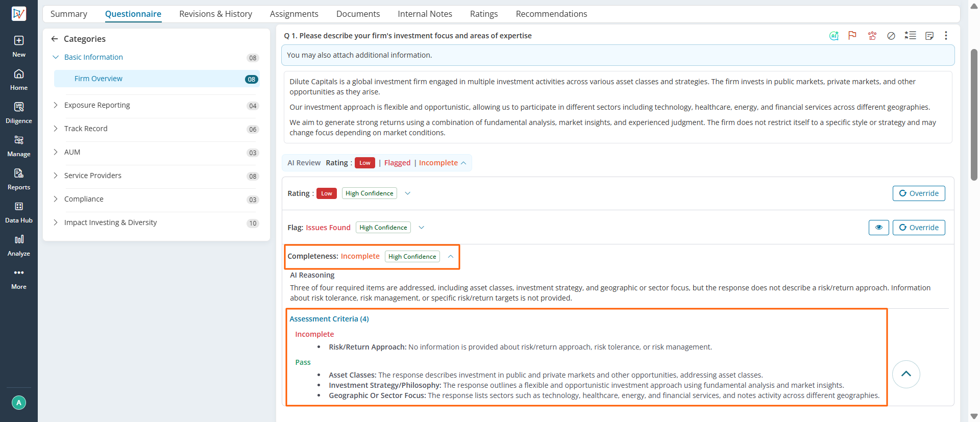
Task: Open the starred/flagged list icon
Action: click(911, 36)
